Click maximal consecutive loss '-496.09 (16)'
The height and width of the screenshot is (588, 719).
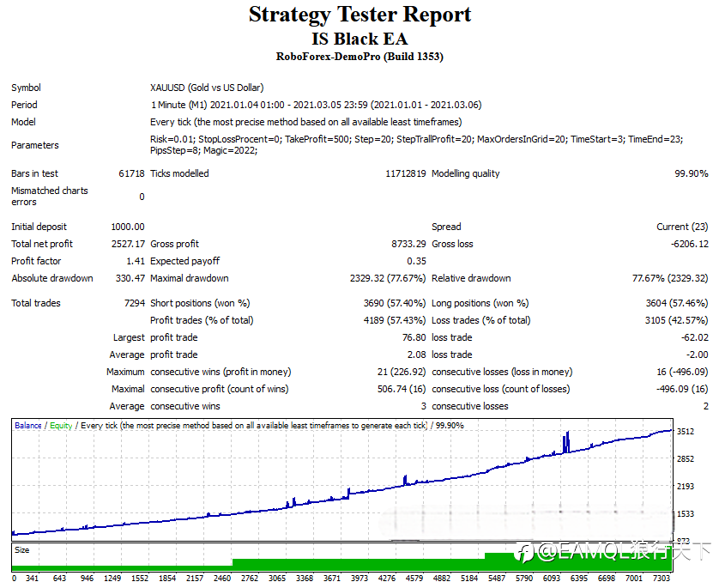pos(682,389)
